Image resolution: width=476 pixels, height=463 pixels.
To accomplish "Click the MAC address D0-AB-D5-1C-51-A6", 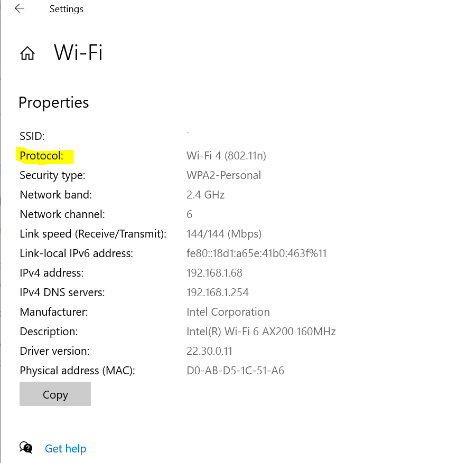I will point(235,371).
